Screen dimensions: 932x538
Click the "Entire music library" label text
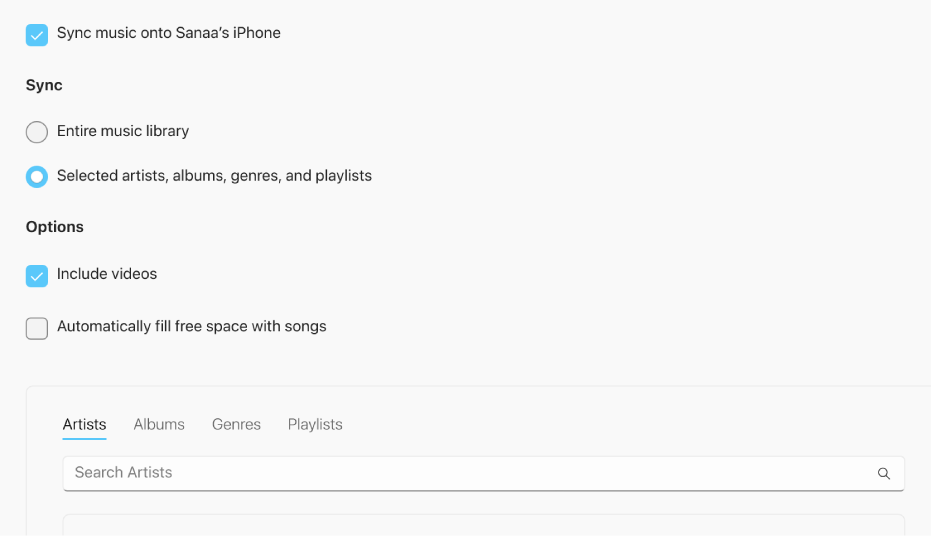[x=123, y=131]
